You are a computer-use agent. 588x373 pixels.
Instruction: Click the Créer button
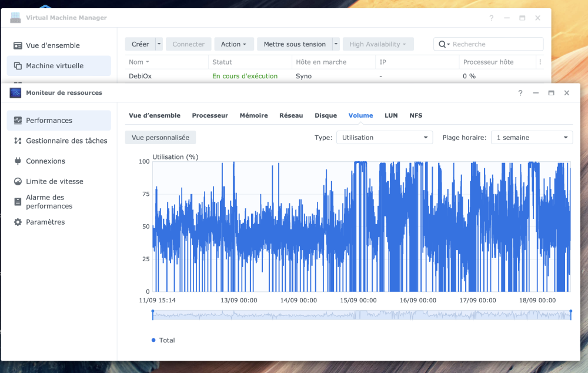pyautogui.click(x=140, y=44)
